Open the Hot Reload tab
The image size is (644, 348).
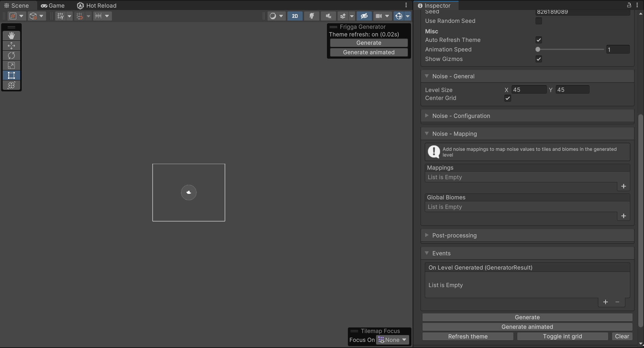(97, 5)
